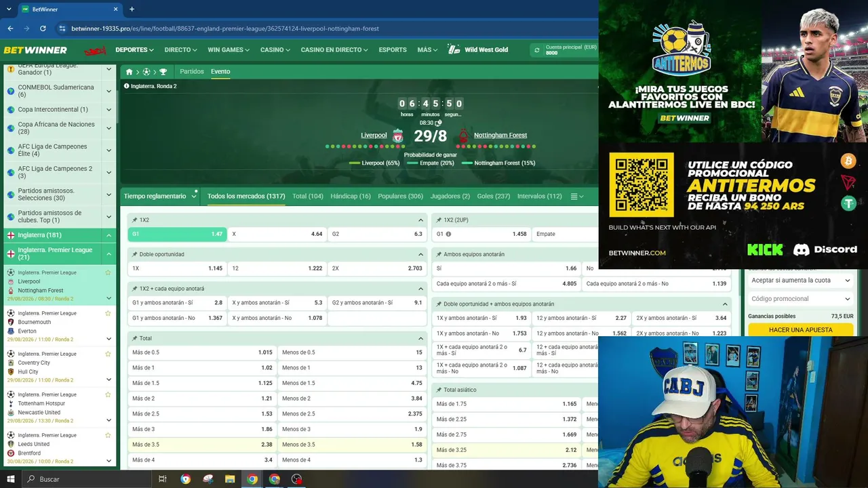The image size is (868, 488).
Task: Open the DEPORTES menu
Action: (134, 50)
